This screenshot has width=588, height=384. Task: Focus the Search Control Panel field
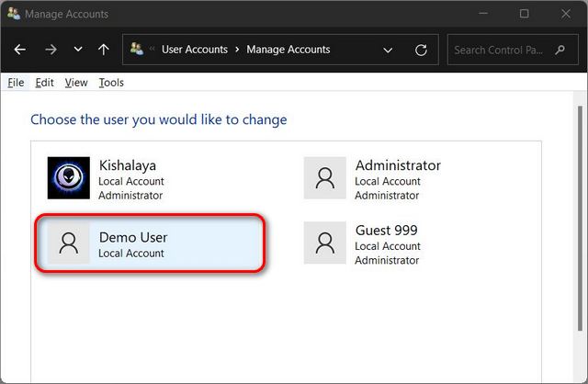[x=513, y=50]
